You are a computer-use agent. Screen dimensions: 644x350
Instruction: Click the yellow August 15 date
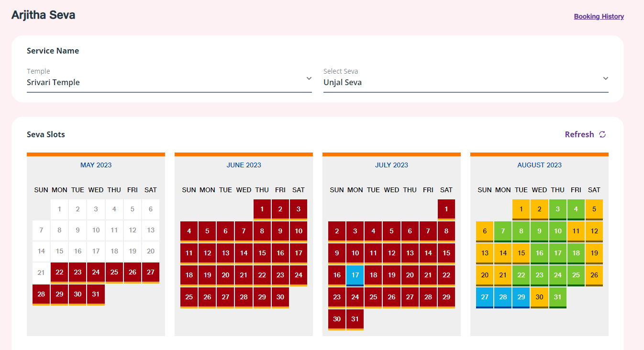coord(521,254)
